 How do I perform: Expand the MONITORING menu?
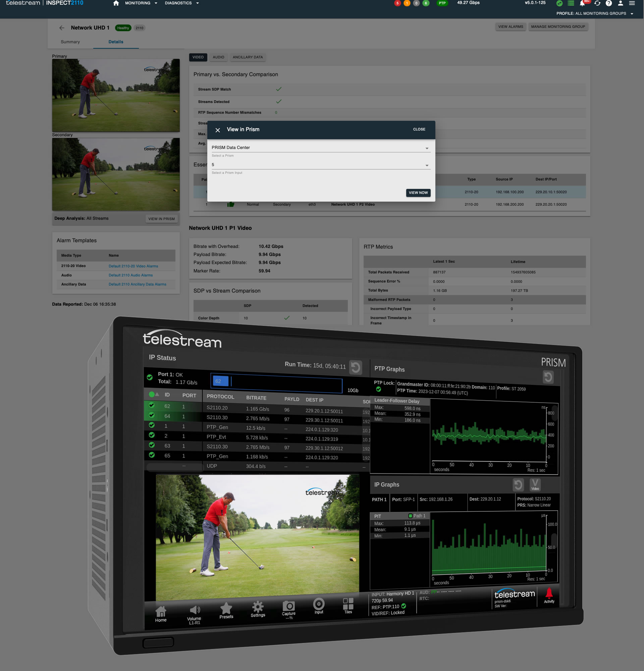tap(141, 3)
